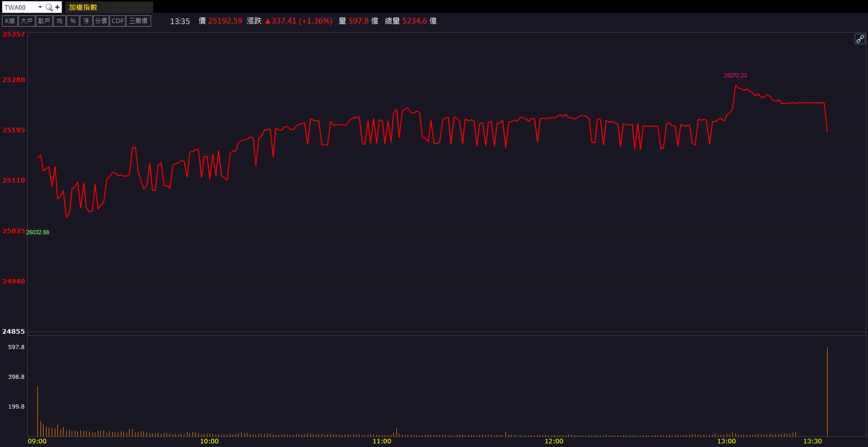This screenshot has height=447, width=868.
Task: Click the plus icon next to search
Action: (x=57, y=7)
